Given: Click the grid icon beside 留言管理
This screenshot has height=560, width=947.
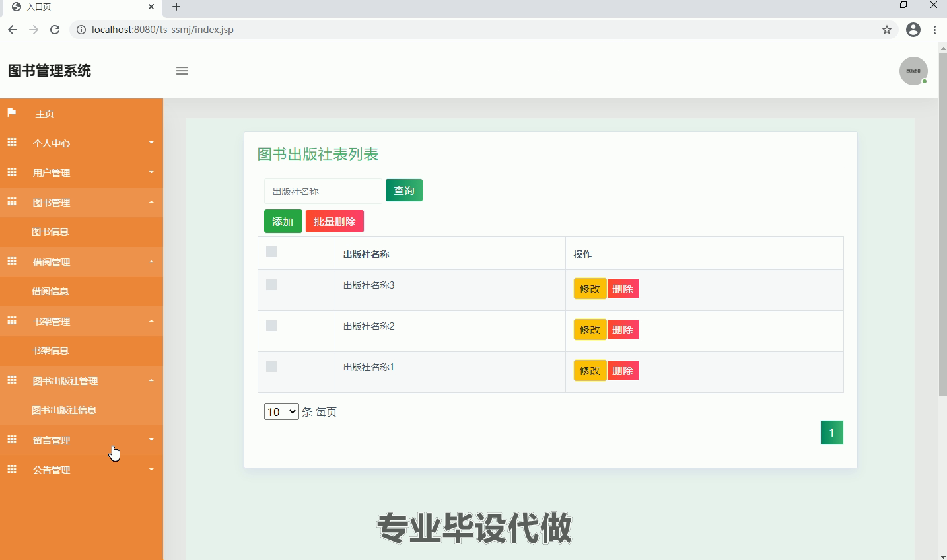Looking at the screenshot, I should (11, 440).
